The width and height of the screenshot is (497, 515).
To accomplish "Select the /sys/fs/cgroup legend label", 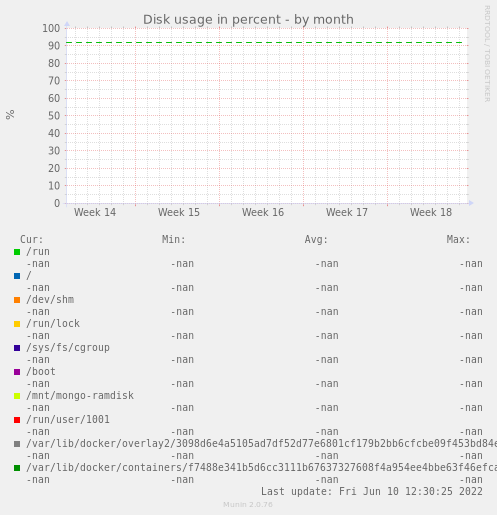I will click(68, 348).
